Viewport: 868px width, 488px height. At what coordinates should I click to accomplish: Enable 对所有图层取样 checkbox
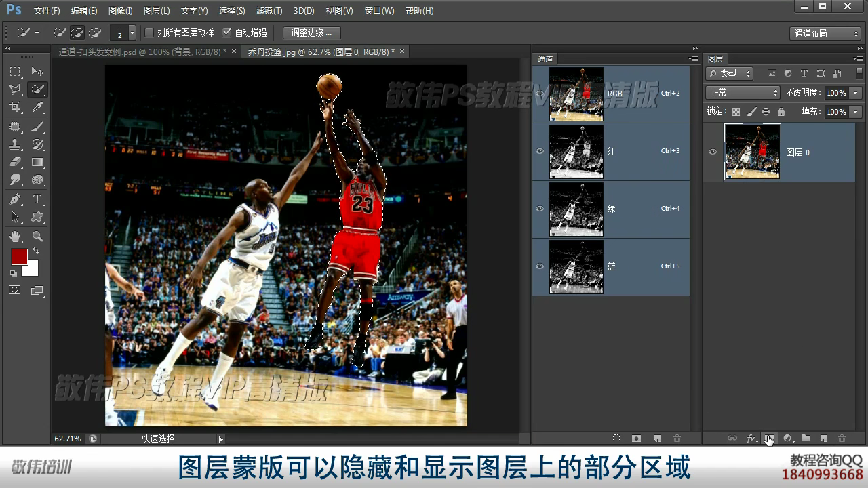click(149, 33)
